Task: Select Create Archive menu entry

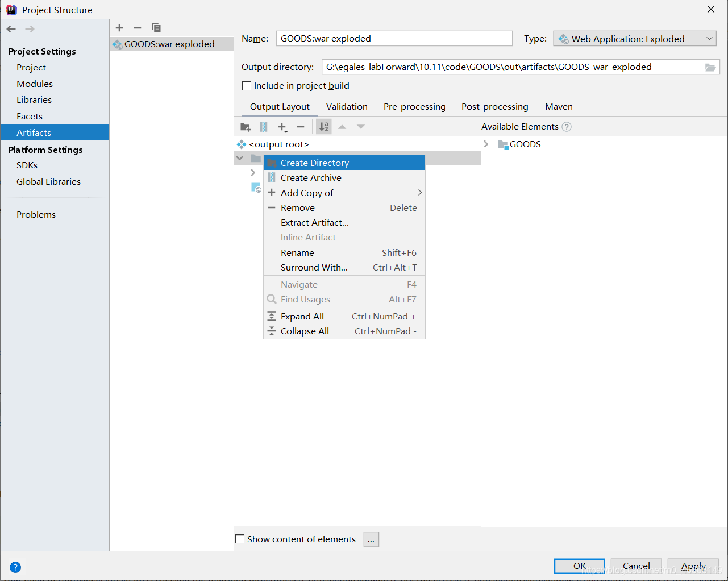Action: coord(344,177)
